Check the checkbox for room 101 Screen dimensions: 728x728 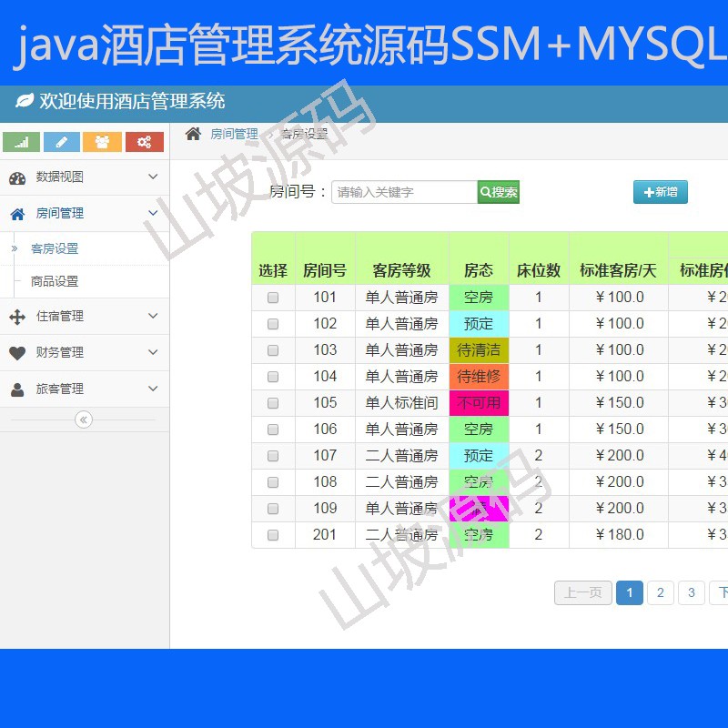point(272,297)
